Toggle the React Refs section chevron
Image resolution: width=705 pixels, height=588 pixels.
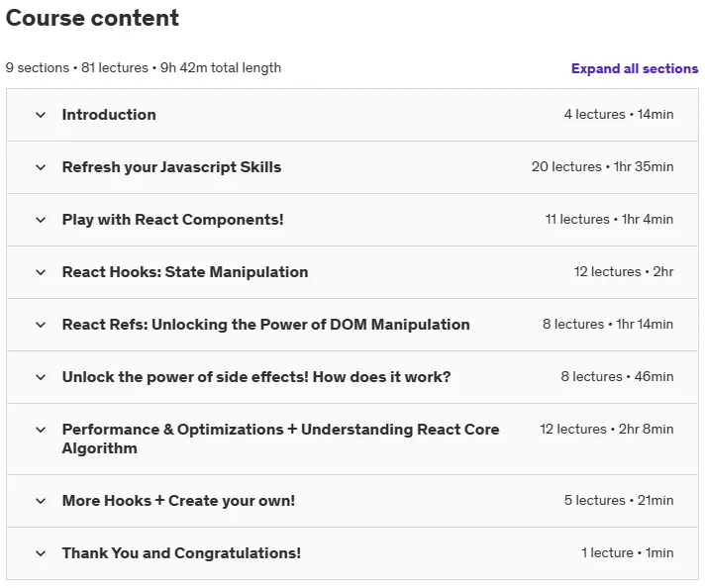click(x=41, y=325)
